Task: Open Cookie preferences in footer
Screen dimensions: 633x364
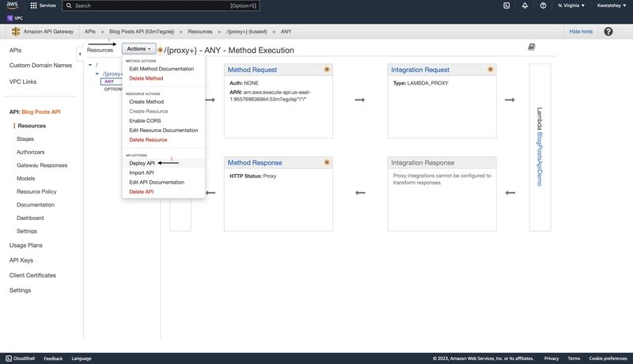Action: [608, 358]
